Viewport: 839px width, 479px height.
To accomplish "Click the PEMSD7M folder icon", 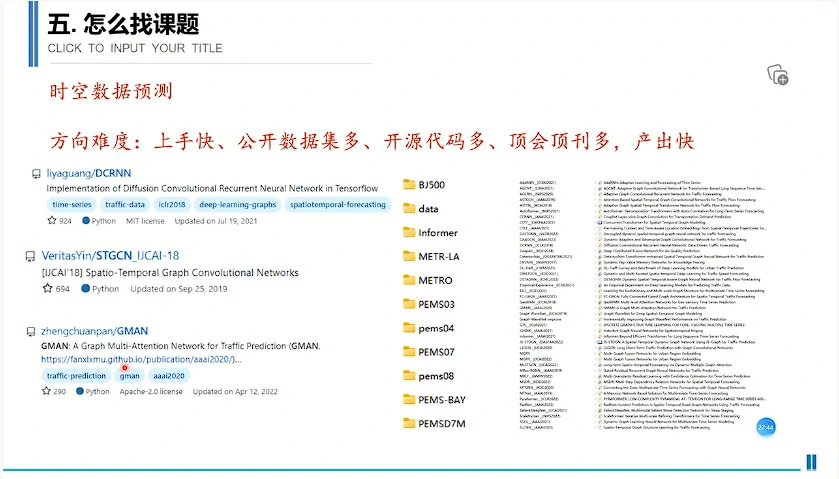I will tap(407, 423).
